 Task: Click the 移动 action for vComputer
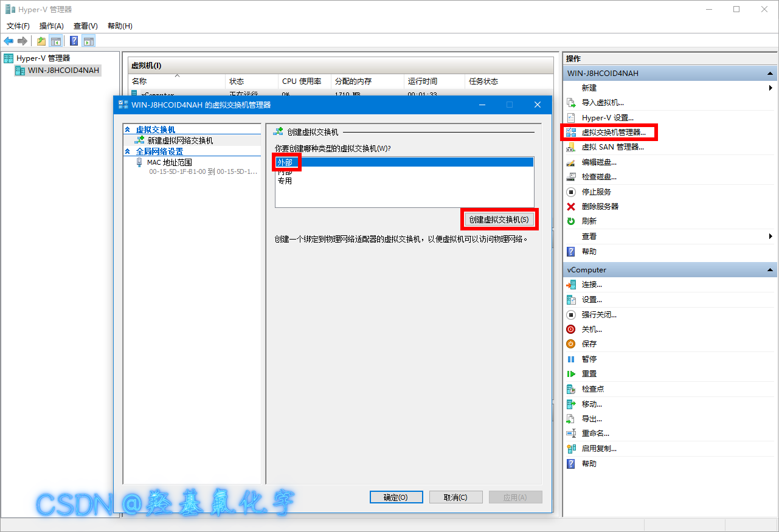[592, 404]
